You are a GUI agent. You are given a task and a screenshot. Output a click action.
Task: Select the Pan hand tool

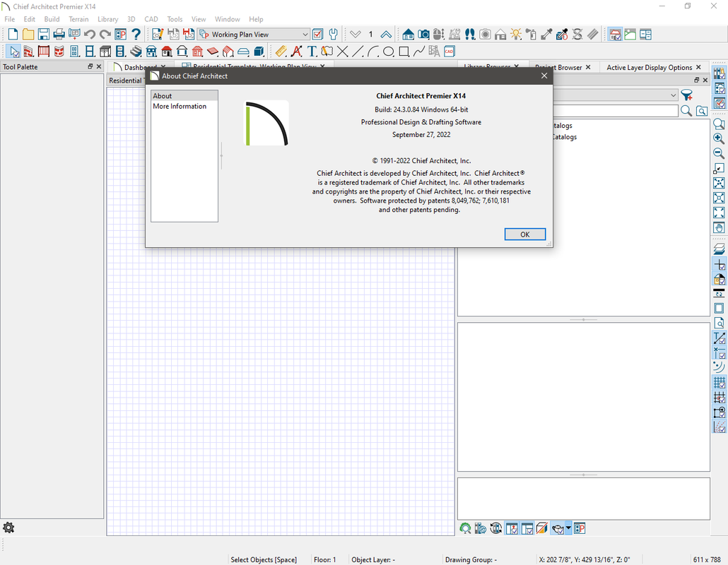719,227
